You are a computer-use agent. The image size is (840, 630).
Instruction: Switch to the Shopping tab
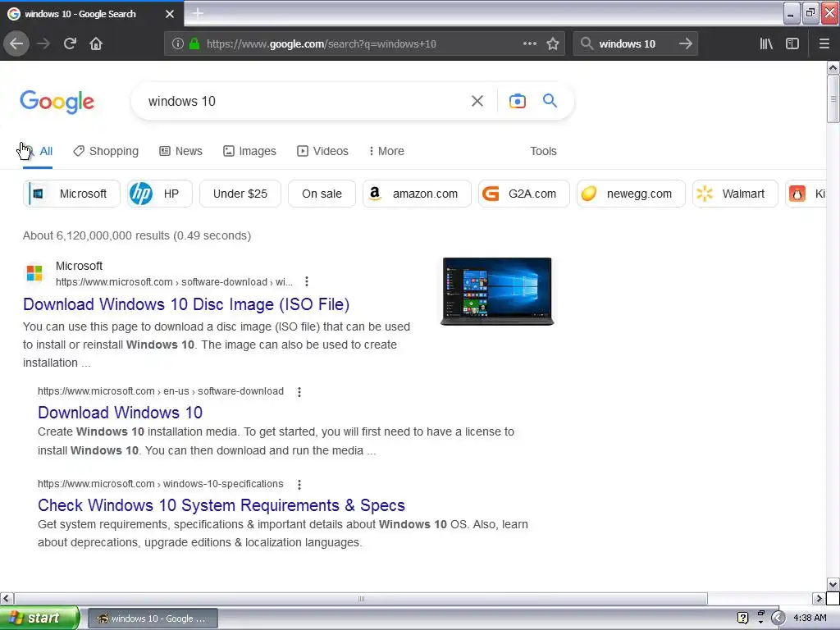coord(106,151)
